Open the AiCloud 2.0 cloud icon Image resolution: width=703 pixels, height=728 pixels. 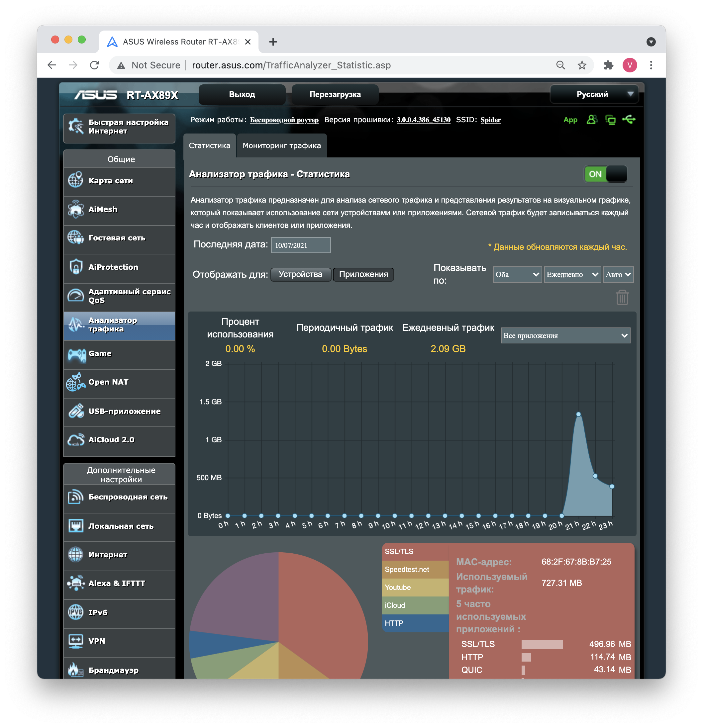point(76,440)
